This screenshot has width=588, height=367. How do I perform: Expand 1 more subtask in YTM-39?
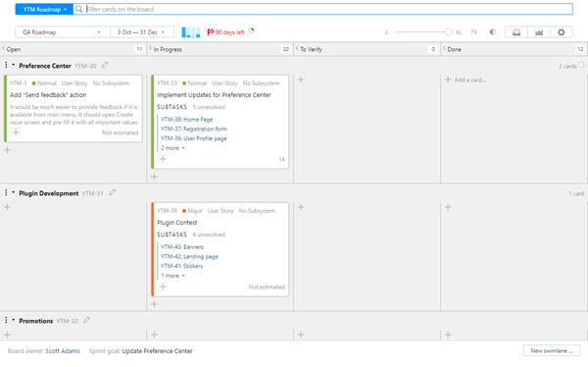[x=172, y=276]
